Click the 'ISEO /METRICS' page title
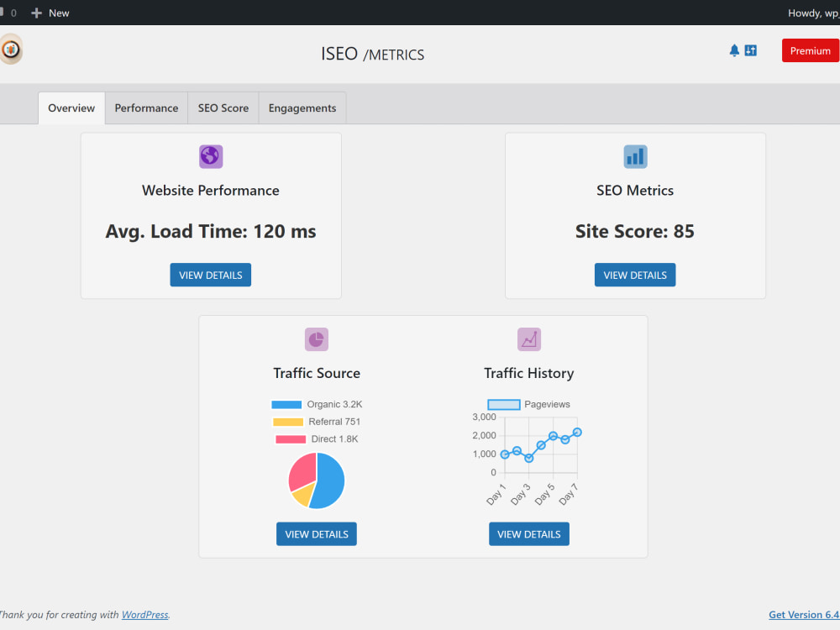The width and height of the screenshot is (840, 630). (x=372, y=54)
